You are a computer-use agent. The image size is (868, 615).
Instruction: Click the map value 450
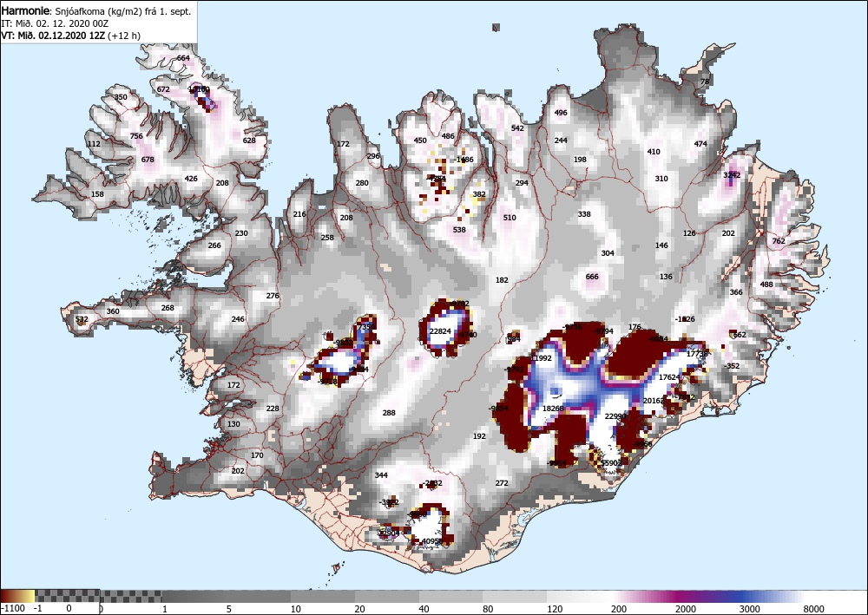421,141
